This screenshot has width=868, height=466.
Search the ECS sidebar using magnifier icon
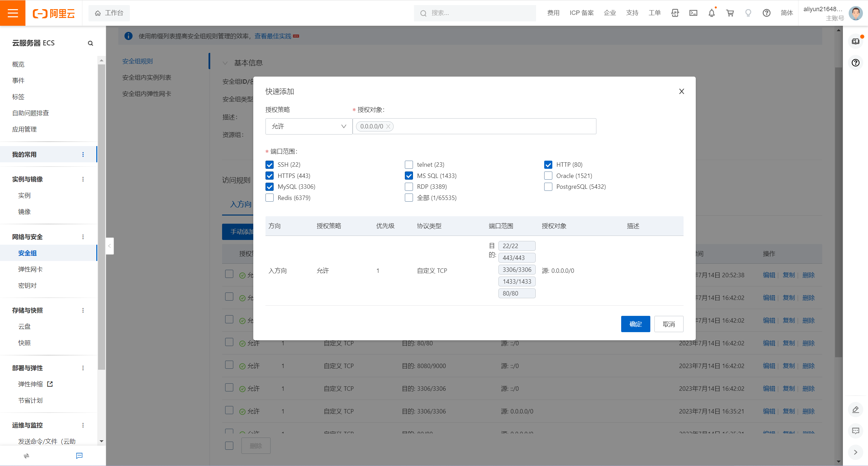point(90,43)
